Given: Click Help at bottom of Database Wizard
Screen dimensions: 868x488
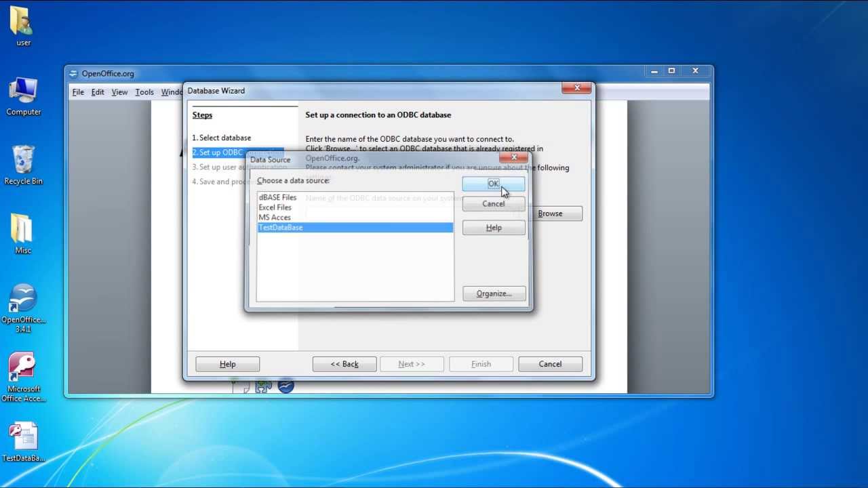Looking at the screenshot, I should (228, 364).
